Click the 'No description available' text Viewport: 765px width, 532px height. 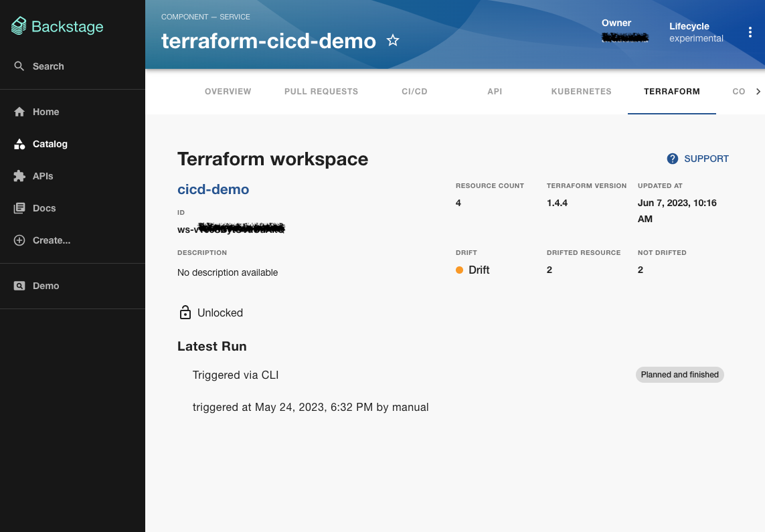[228, 272]
